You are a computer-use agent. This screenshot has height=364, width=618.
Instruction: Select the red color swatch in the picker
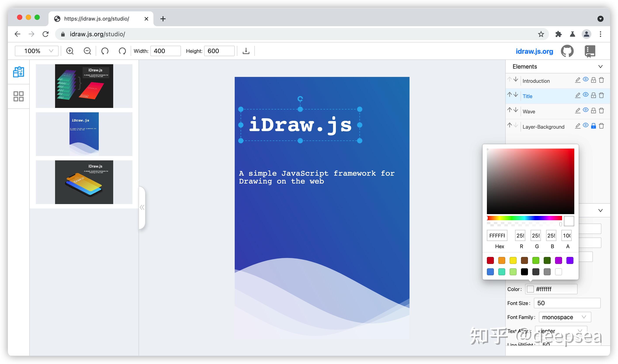[490, 260]
